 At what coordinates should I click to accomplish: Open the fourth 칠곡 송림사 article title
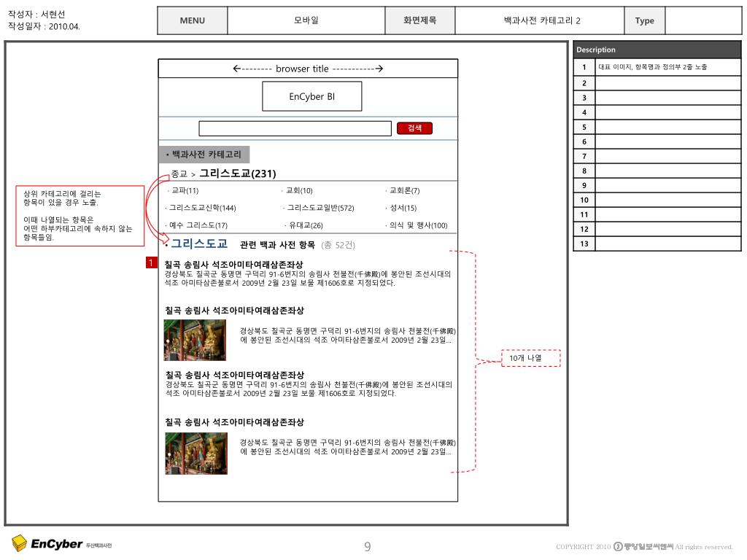click(234, 422)
